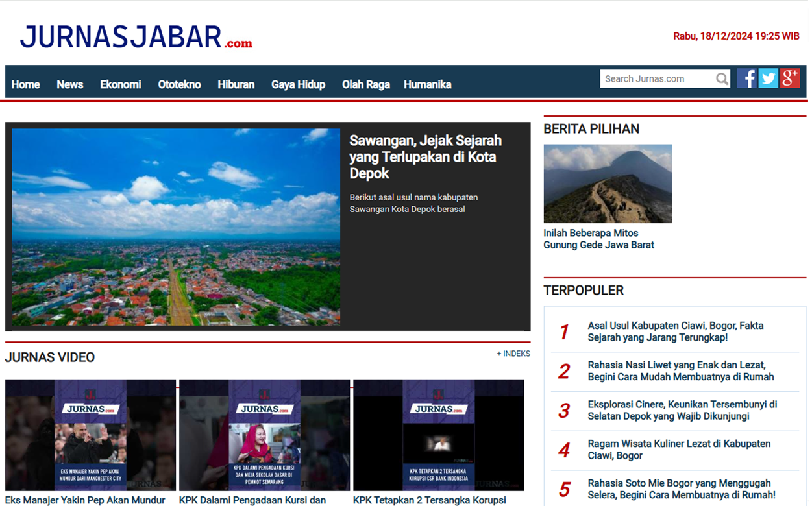Open the Eksplorasi Cinere popular article
The image size is (812, 506).
(x=682, y=411)
